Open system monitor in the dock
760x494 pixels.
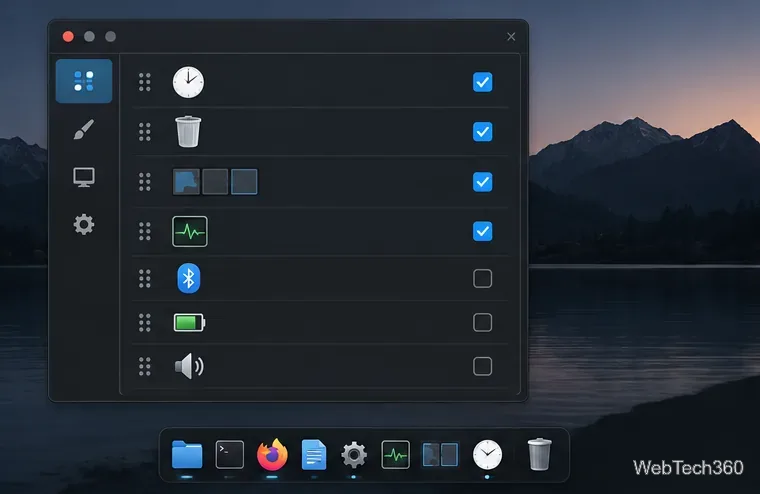coord(396,454)
